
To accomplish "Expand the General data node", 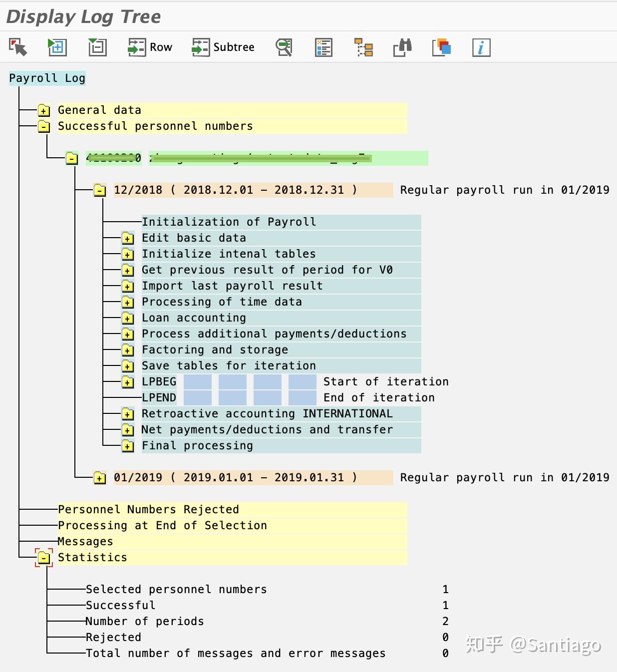I will click(43, 110).
